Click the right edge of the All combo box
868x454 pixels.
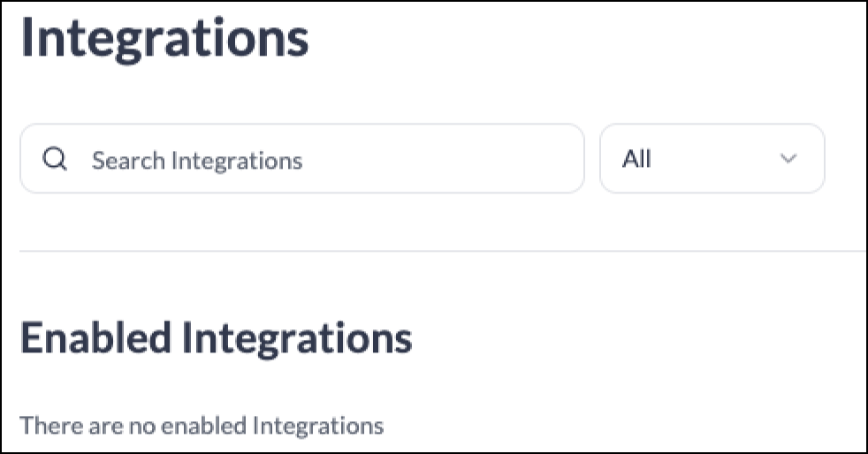click(x=819, y=159)
